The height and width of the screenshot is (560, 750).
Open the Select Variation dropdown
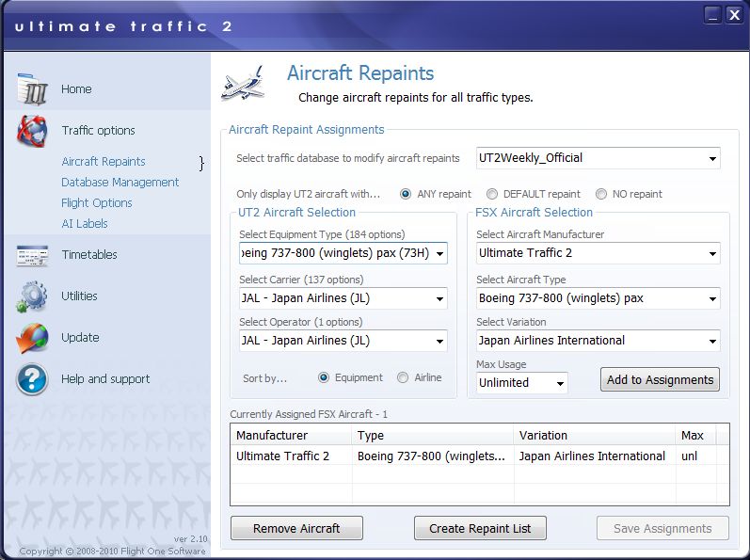(x=598, y=341)
